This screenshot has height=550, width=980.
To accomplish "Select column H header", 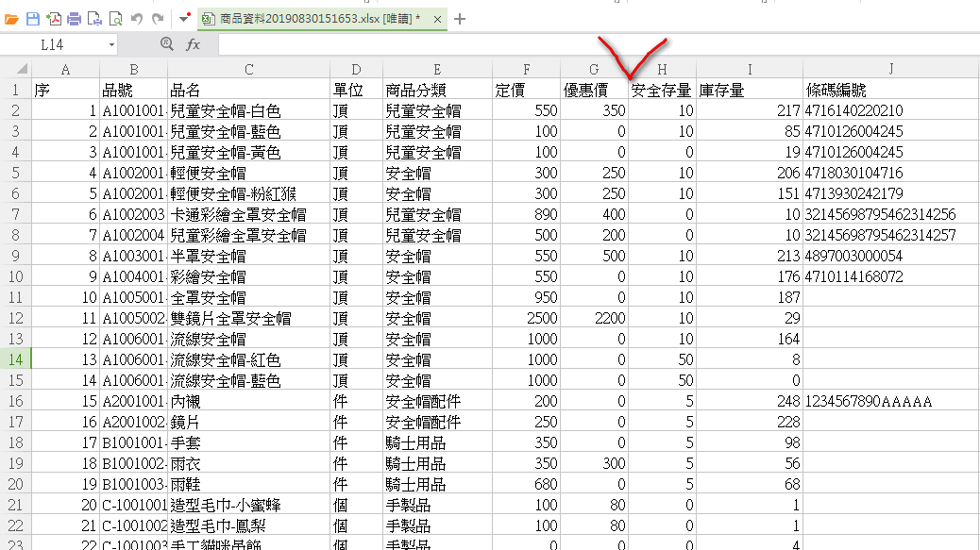I will pyautogui.click(x=663, y=69).
